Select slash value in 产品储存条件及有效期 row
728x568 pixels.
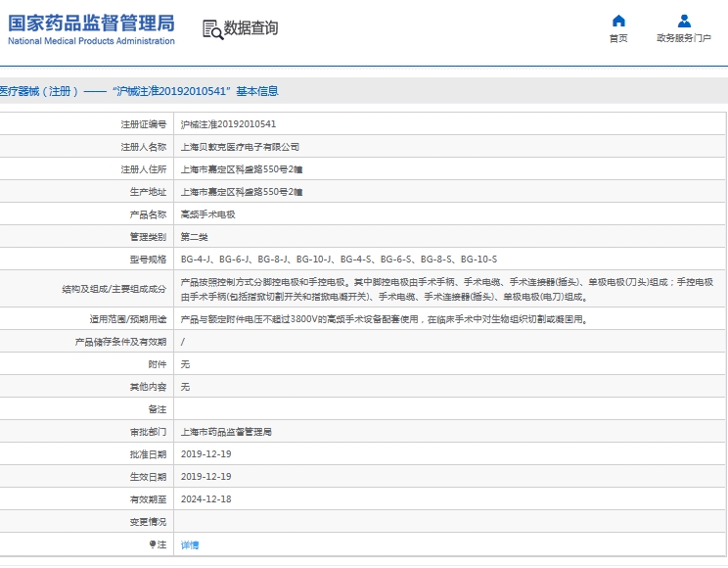183,342
